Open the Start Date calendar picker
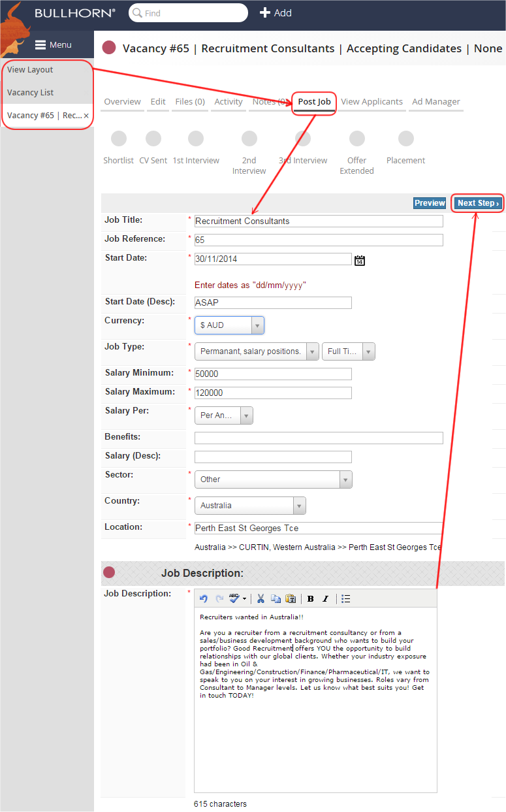Screen dimensions: 506x812 coord(360,260)
